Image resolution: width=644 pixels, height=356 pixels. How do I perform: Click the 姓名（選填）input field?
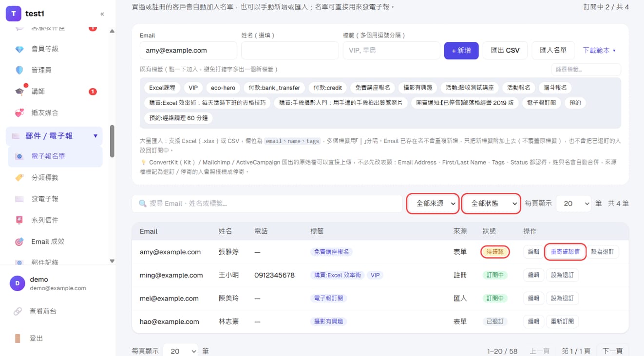(290, 51)
